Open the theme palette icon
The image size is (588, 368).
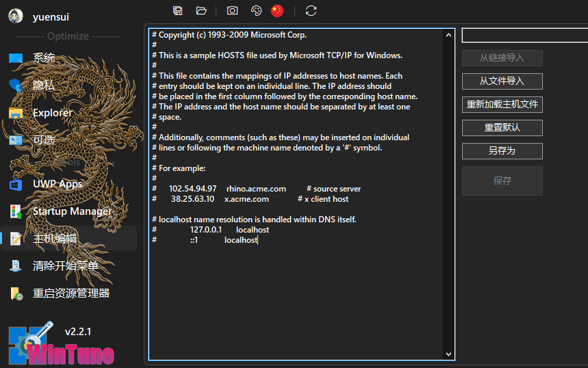256,11
